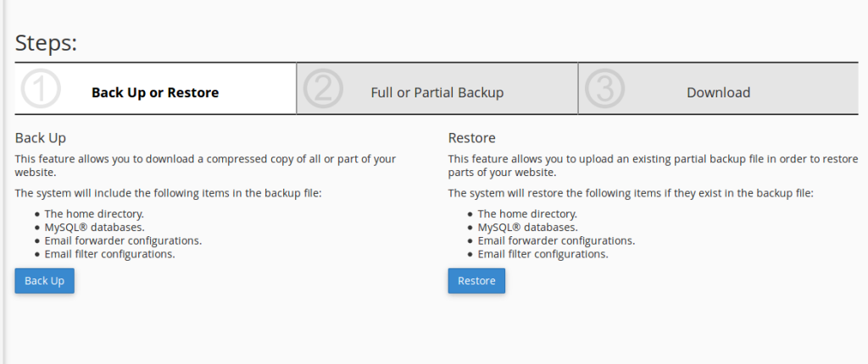868x364 pixels.
Task: Click the Restore section heading
Action: pos(471,138)
